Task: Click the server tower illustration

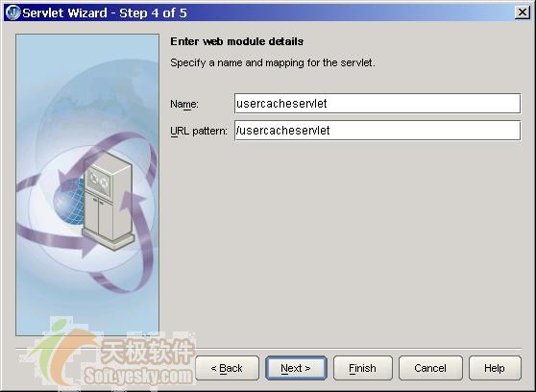Action: (108, 200)
